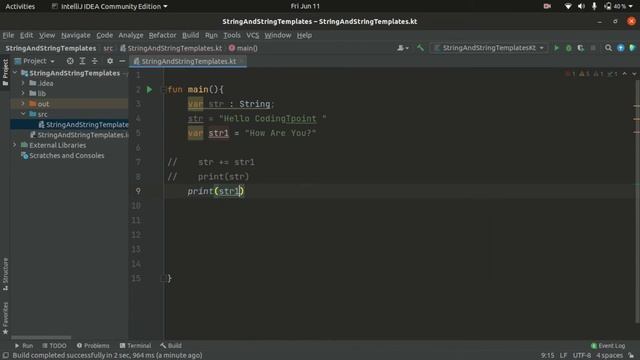
Task: Click the shield plugin icon at toolbar end
Action: click(632, 48)
